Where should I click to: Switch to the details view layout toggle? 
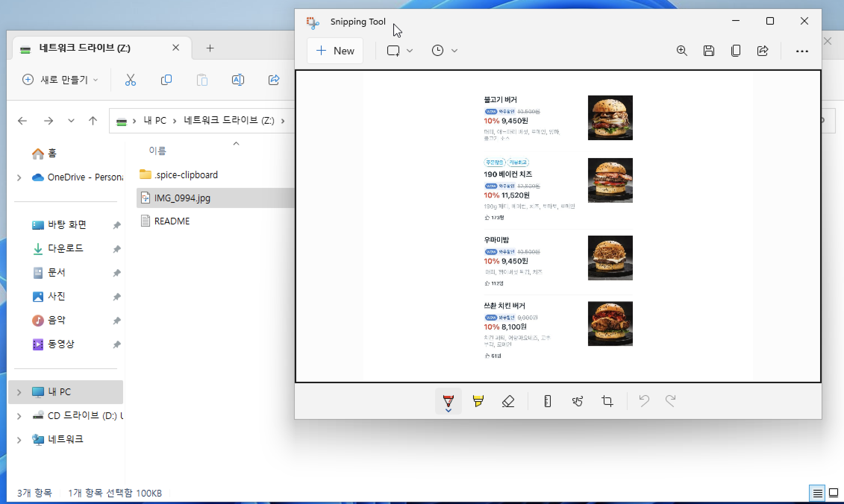(x=817, y=493)
